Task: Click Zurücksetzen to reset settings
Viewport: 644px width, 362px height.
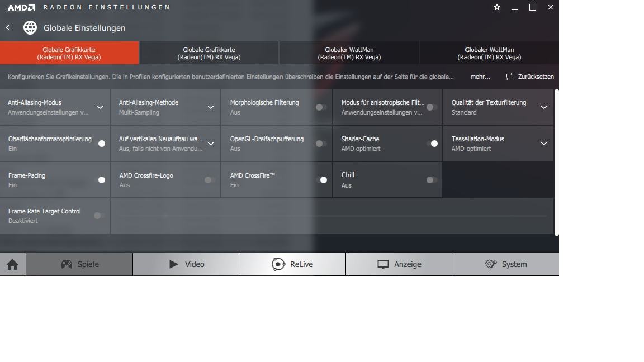Action: click(536, 77)
